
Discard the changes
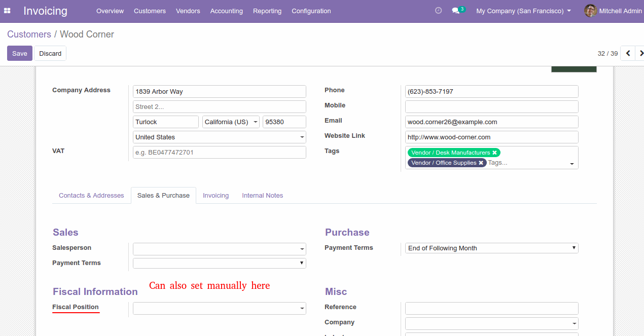[50, 53]
